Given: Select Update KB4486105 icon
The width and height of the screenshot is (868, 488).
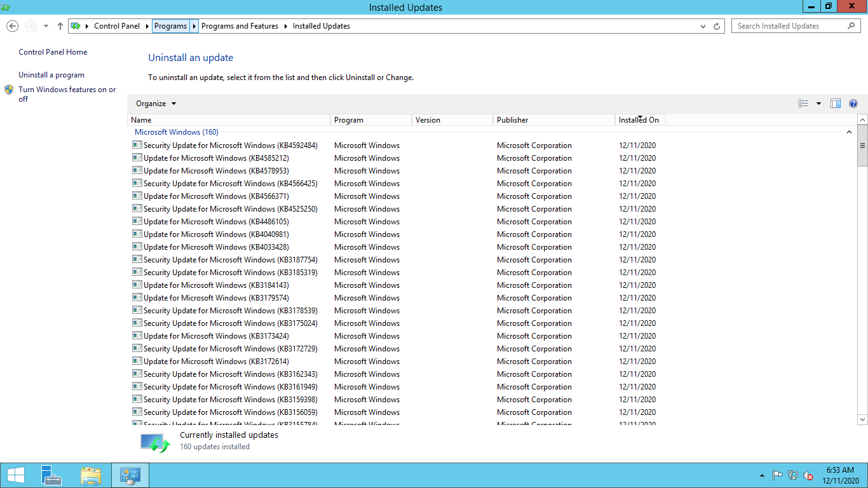Looking at the screenshot, I should coord(137,221).
